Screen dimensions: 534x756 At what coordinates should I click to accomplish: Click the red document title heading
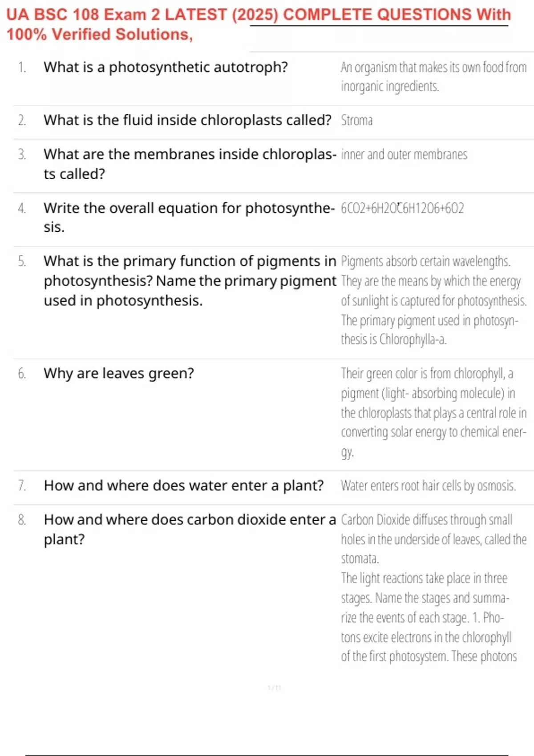(x=258, y=24)
